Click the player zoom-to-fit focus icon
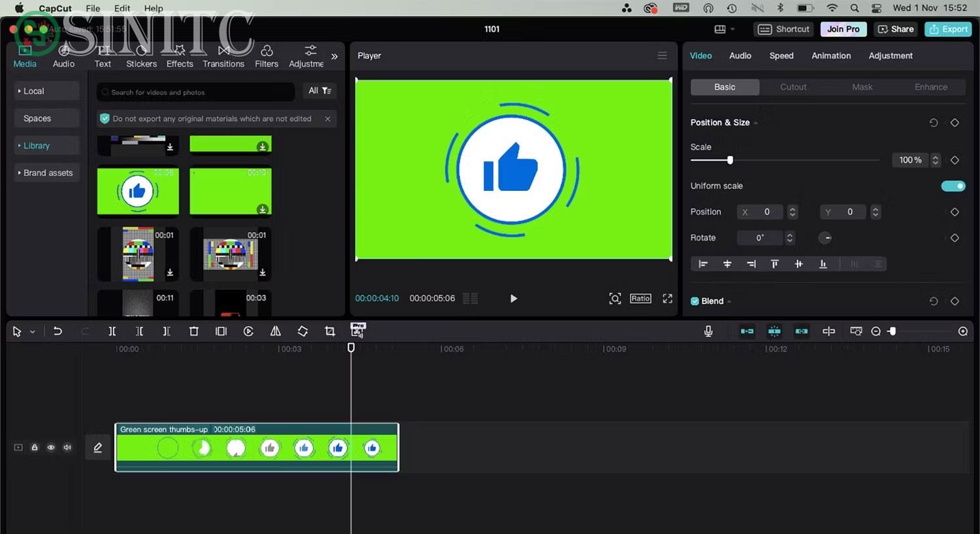The image size is (980, 534). pyautogui.click(x=615, y=299)
